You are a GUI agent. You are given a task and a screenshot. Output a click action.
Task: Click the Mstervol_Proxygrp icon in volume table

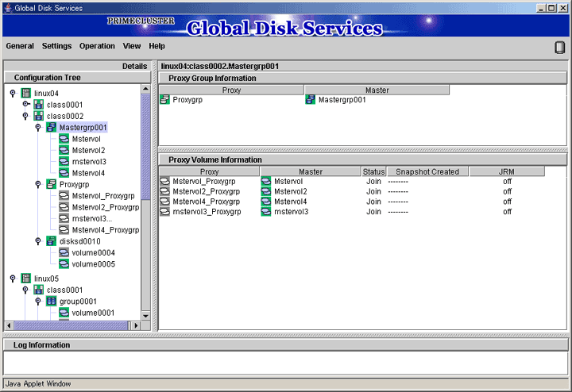pos(165,181)
